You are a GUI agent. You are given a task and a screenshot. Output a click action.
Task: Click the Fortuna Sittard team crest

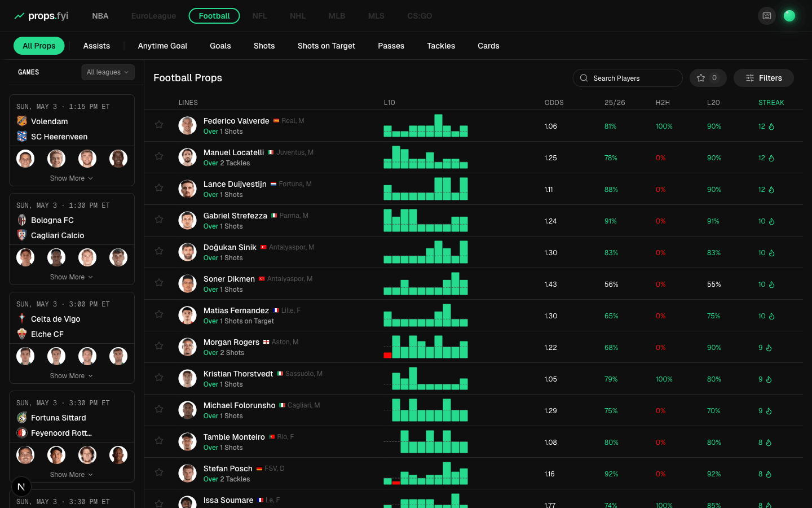22,418
